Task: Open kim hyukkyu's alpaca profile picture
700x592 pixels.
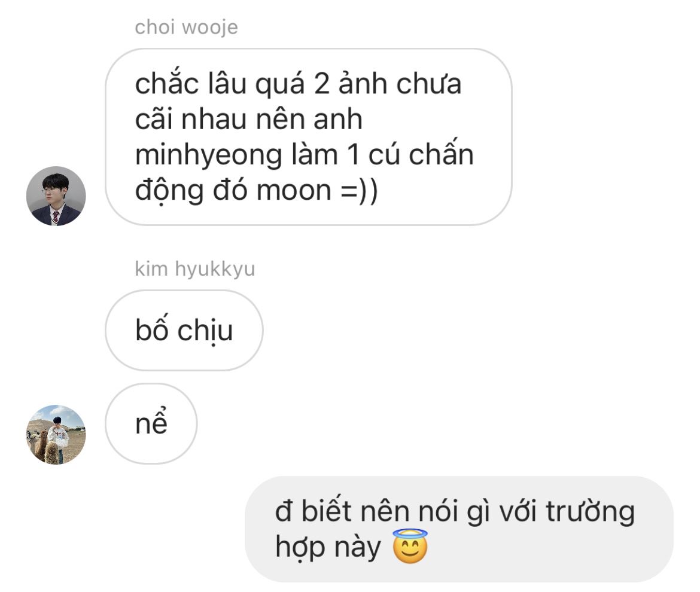Action: [56, 435]
